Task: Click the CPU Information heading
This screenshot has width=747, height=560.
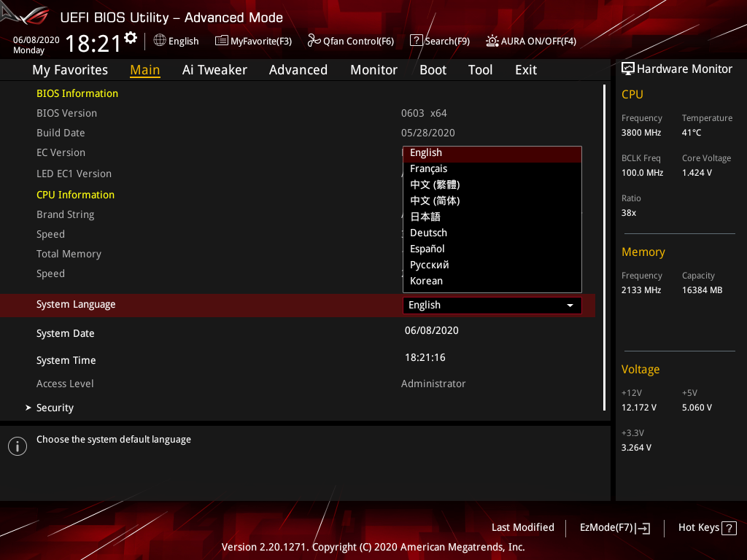Action: click(x=75, y=195)
